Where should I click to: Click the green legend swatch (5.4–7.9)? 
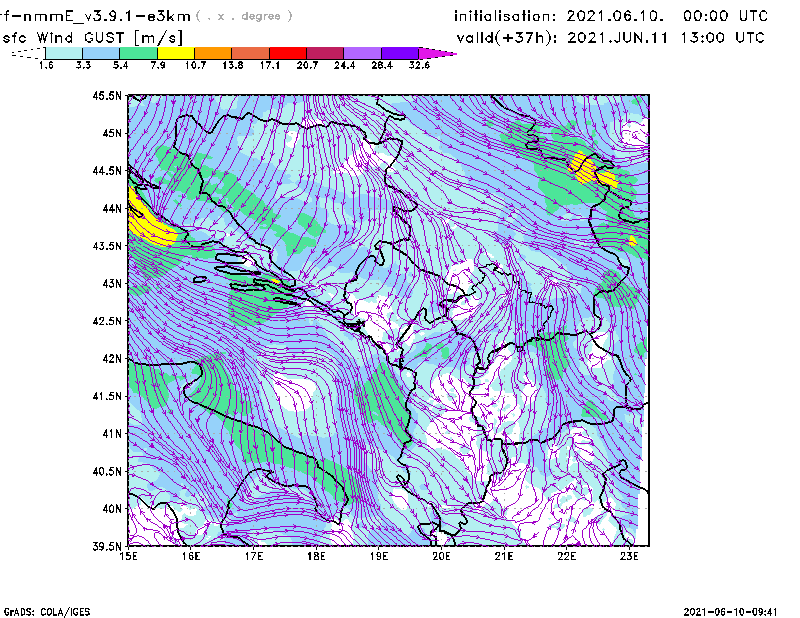(x=138, y=53)
